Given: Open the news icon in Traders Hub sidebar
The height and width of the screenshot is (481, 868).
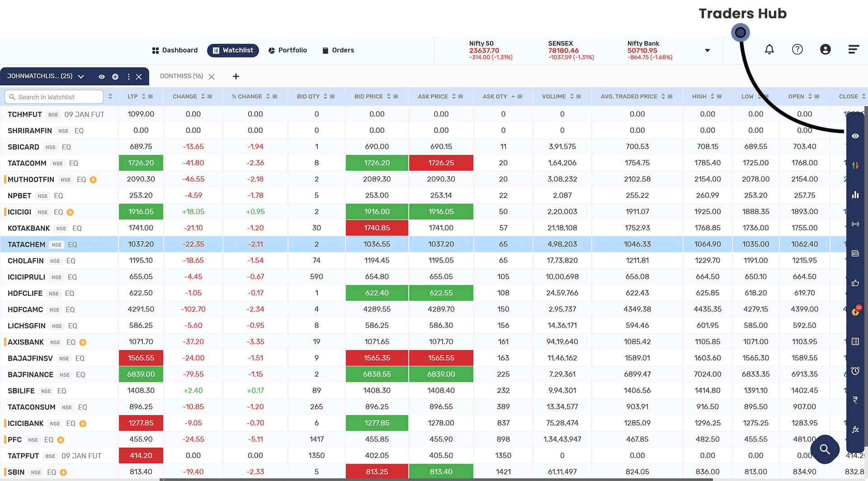Looking at the screenshot, I should point(855,253).
